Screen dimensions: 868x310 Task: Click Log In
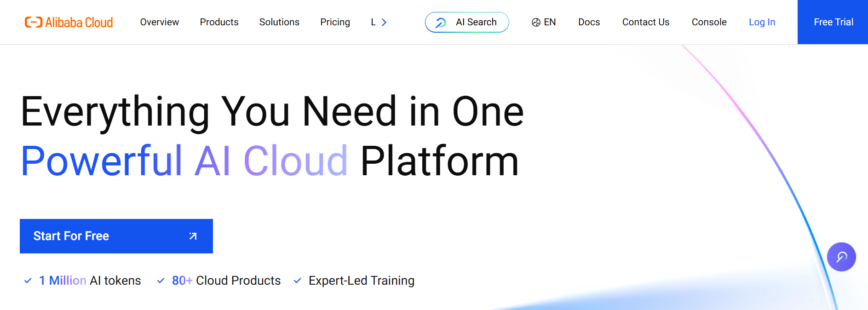coord(762,22)
